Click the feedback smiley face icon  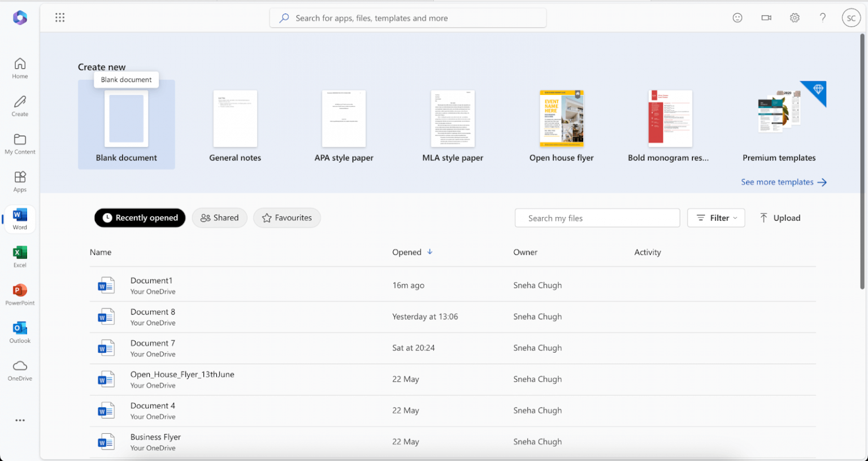pos(737,18)
